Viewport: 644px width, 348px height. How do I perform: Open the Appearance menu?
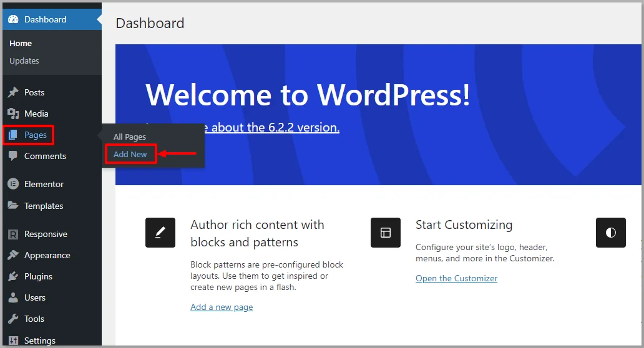pyautogui.click(x=47, y=255)
